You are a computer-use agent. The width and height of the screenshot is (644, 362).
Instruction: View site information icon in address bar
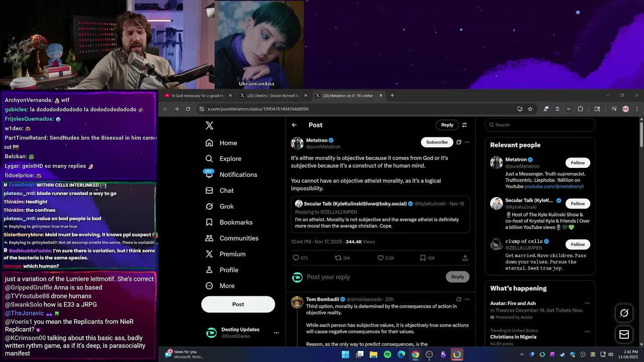click(201, 109)
